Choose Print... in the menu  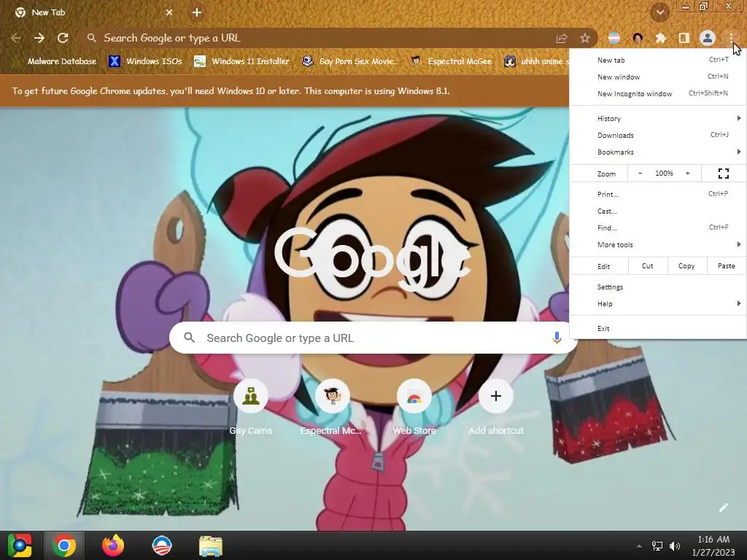click(658, 194)
